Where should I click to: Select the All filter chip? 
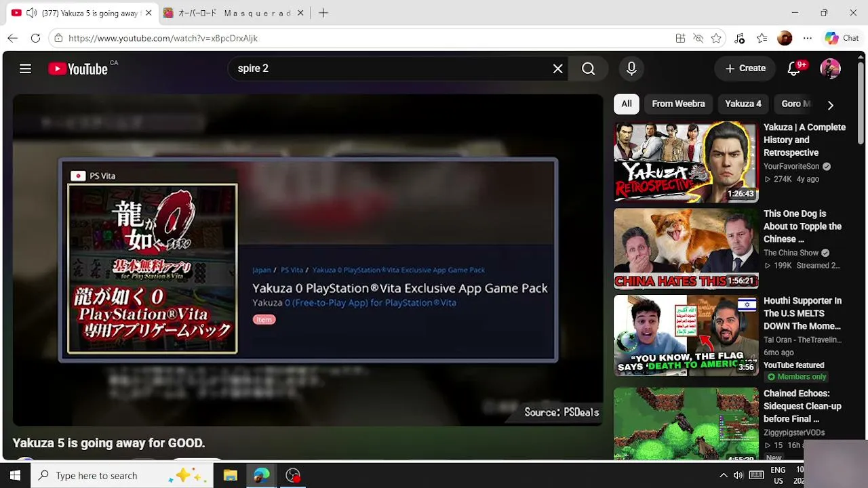pos(627,104)
